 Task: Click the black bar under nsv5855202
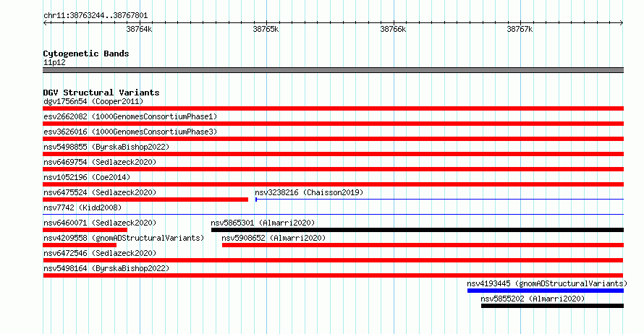552,306
